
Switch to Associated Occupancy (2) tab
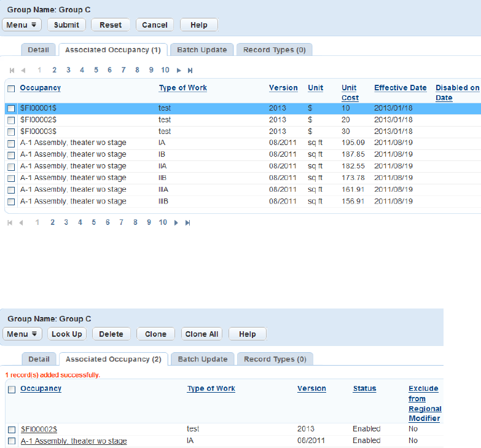click(x=114, y=359)
